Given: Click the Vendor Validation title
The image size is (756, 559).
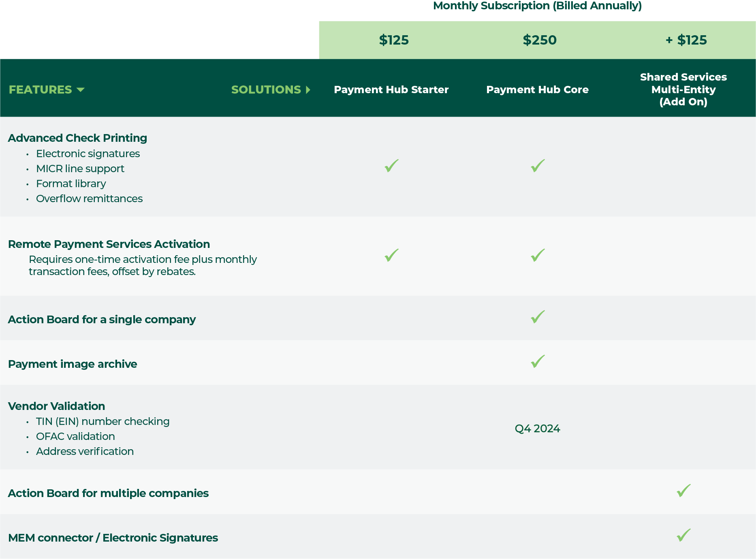Looking at the screenshot, I should point(56,406).
